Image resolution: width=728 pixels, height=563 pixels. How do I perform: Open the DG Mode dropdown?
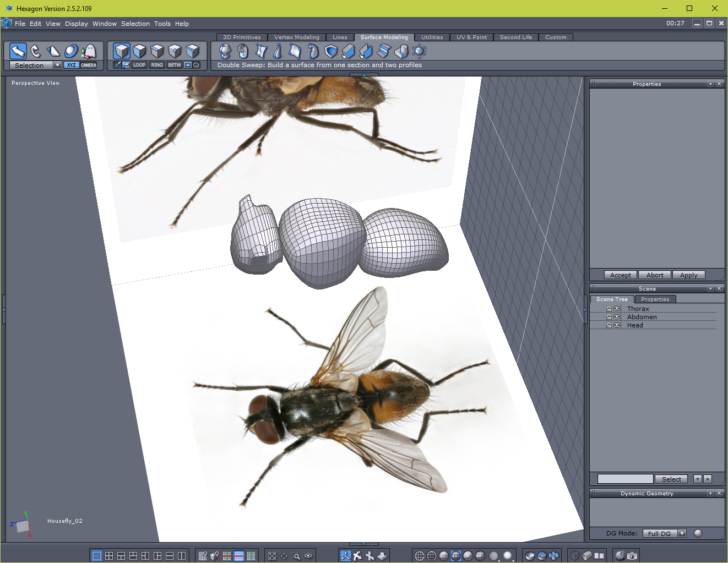pyautogui.click(x=682, y=533)
